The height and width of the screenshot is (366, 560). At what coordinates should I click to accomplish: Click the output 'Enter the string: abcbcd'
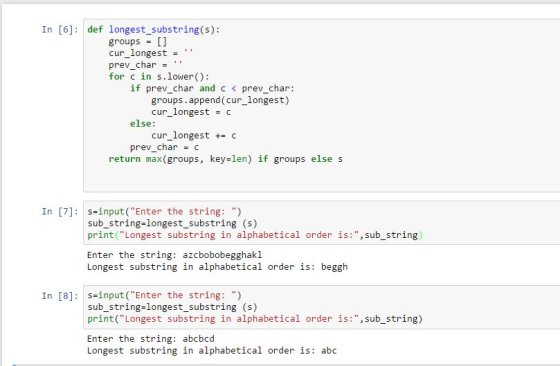pos(151,339)
